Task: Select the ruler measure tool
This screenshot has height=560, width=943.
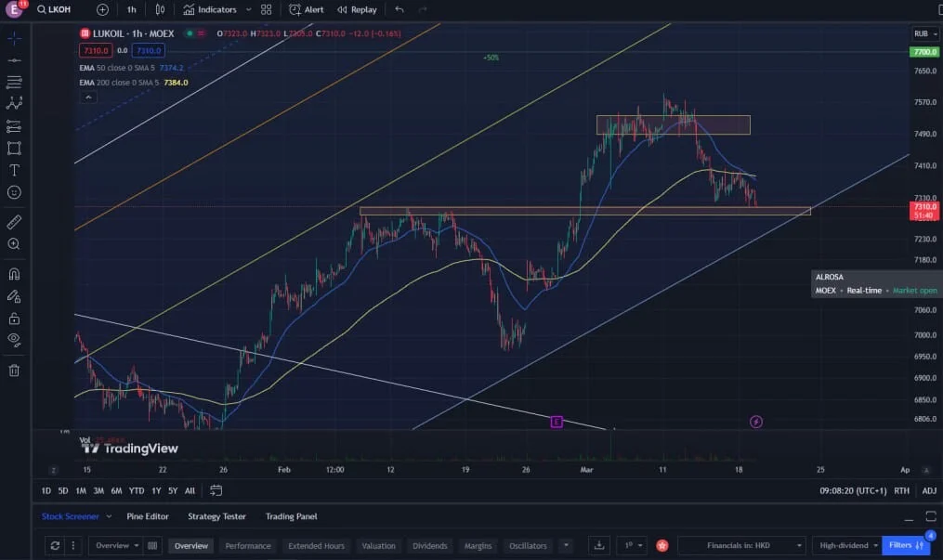Action: pos(15,222)
